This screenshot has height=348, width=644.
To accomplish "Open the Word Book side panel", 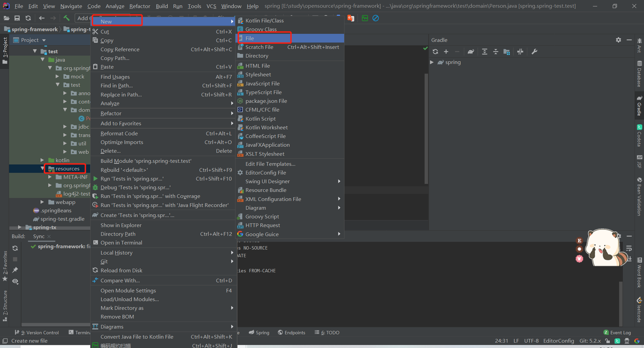I will [x=639, y=272].
